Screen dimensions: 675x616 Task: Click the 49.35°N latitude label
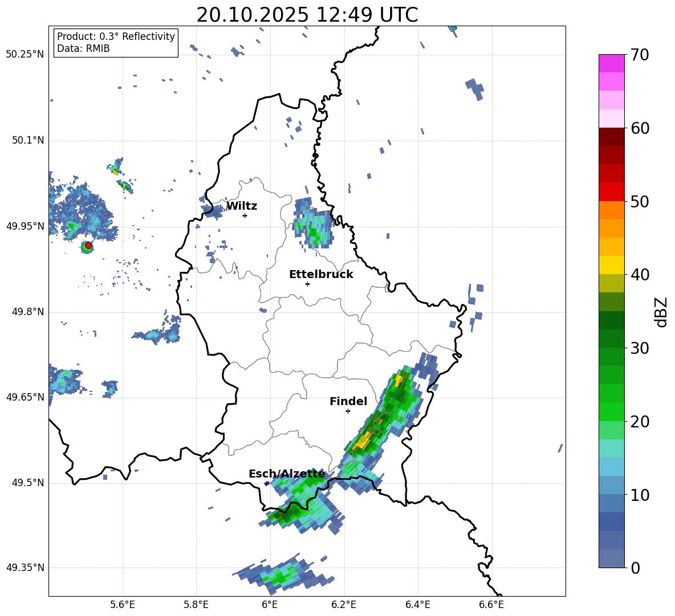pos(25,568)
